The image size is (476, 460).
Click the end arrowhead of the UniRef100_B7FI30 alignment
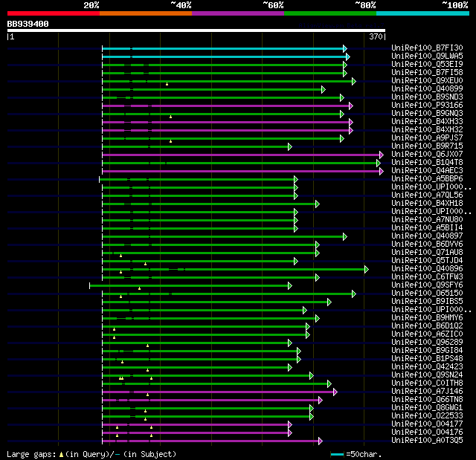coord(345,48)
